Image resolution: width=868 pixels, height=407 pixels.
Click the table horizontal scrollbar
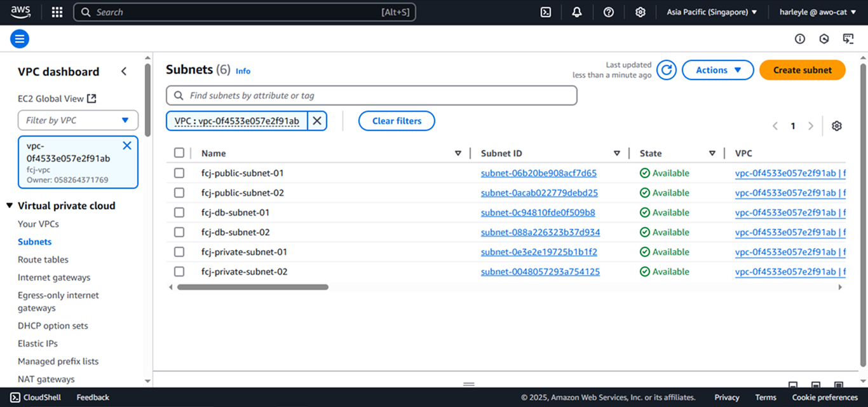pos(253,287)
